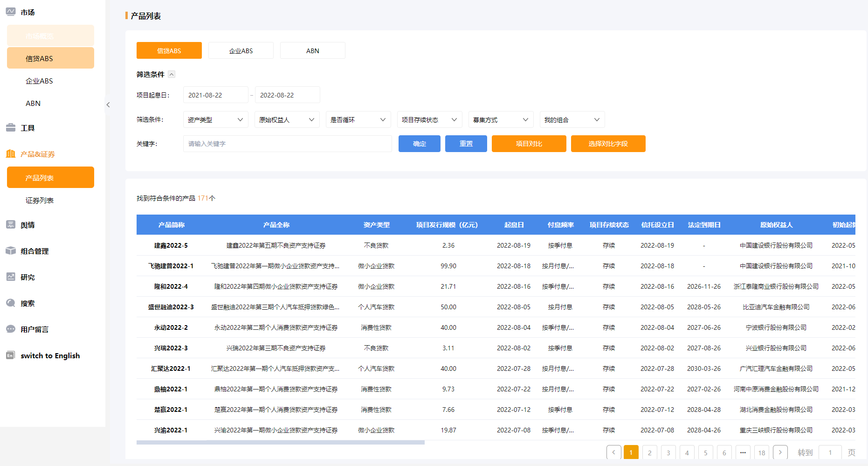The width and height of the screenshot is (868, 466).
Task: Click the 99.90 issuance amount cell
Action: tap(448, 266)
